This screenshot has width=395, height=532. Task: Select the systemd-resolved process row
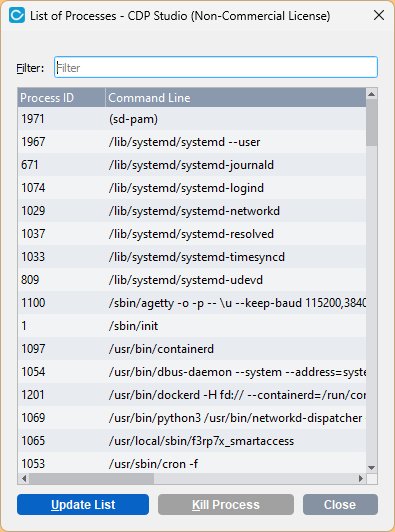192,234
